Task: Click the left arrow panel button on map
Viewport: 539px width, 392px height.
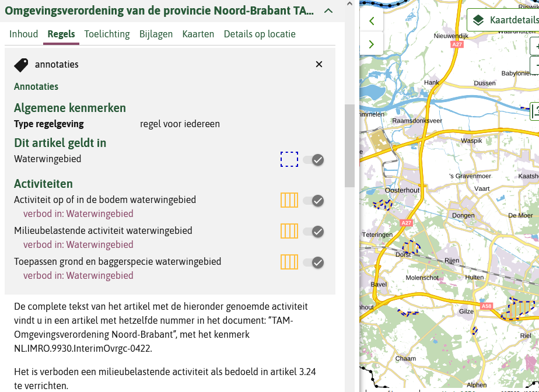Action: (x=371, y=21)
